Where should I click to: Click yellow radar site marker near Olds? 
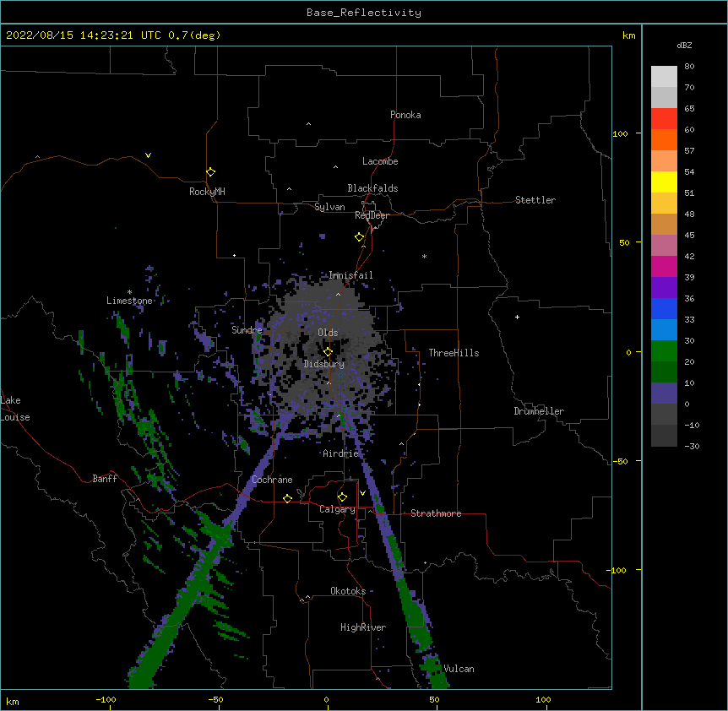(328, 352)
